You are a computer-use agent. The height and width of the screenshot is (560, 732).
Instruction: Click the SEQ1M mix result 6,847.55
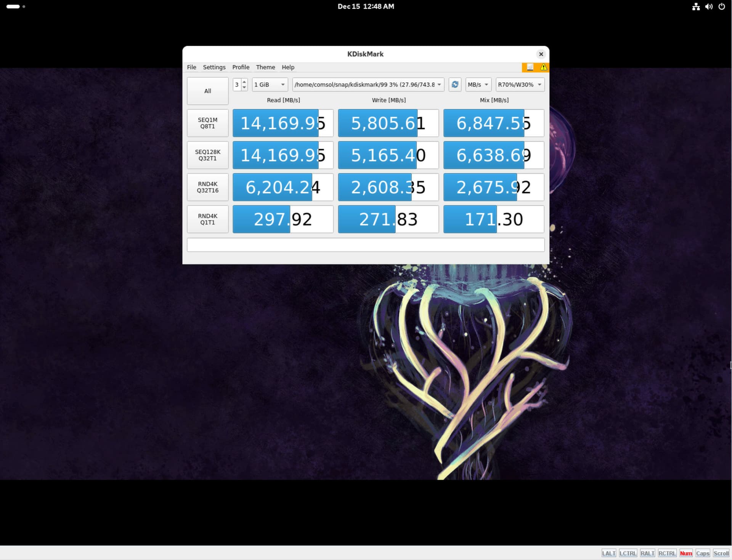(x=494, y=123)
